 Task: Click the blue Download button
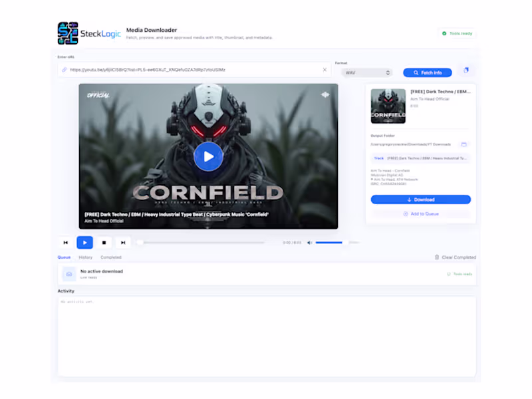(421, 199)
